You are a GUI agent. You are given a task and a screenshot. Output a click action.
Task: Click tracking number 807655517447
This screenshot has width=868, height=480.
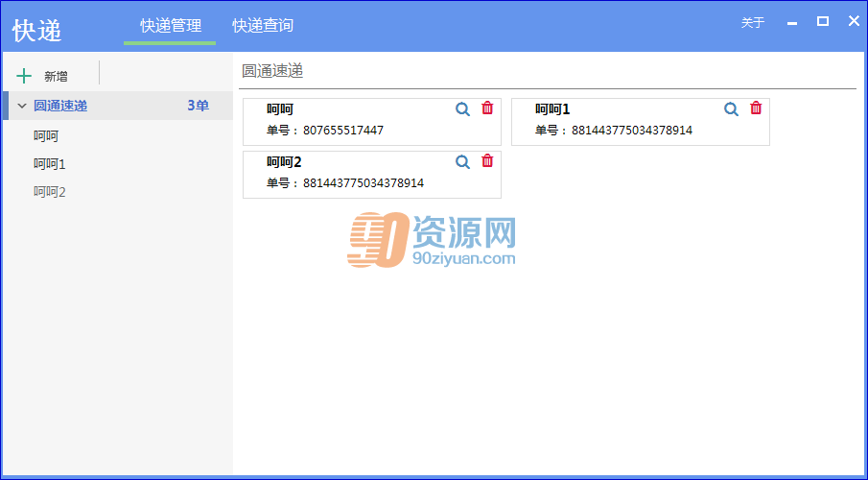click(x=343, y=131)
